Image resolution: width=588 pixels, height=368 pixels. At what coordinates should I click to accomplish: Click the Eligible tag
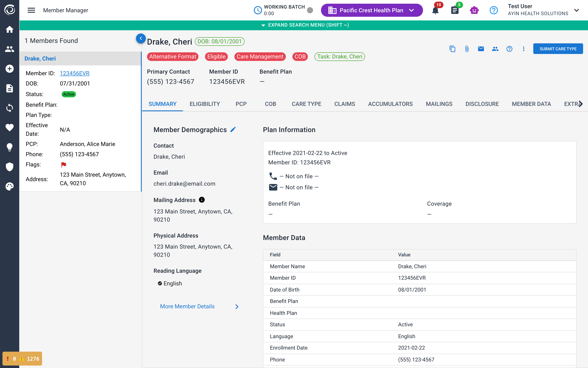click(x=216, y=56)
